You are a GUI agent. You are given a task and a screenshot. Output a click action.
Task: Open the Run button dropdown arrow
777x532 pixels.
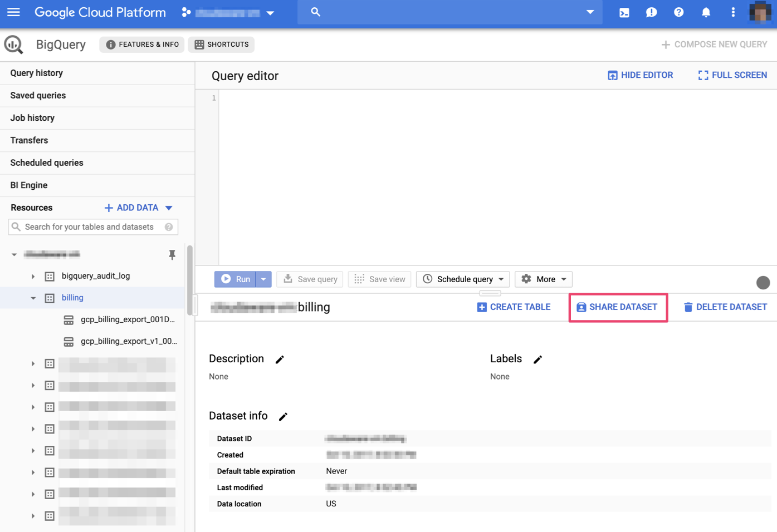[263, 279]
